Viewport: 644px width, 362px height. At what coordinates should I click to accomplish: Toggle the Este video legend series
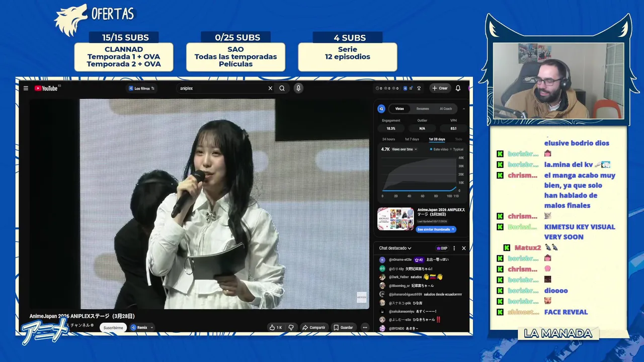click(439, 149)
